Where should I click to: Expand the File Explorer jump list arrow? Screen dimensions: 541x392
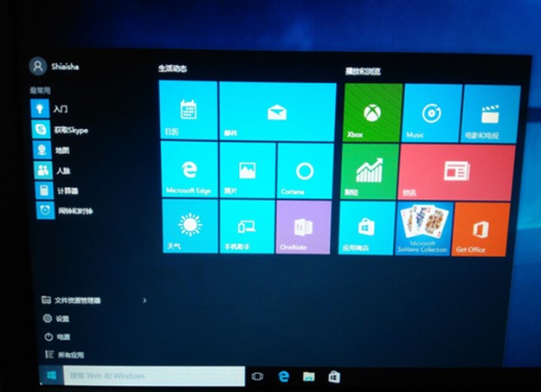145,300
